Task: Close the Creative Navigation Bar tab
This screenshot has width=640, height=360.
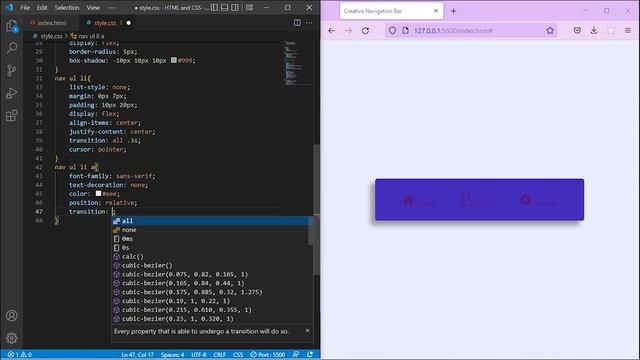Action: click(x=436, y=11)
